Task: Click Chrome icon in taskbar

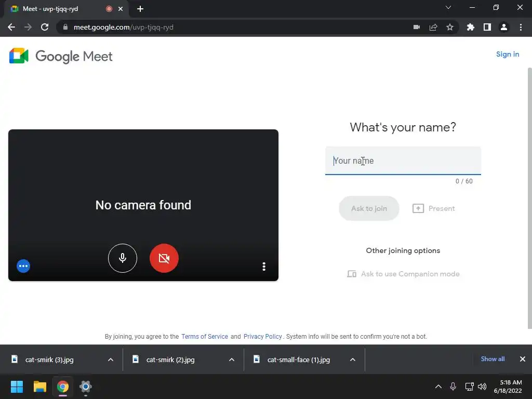Action: click(x=63, y=387)
